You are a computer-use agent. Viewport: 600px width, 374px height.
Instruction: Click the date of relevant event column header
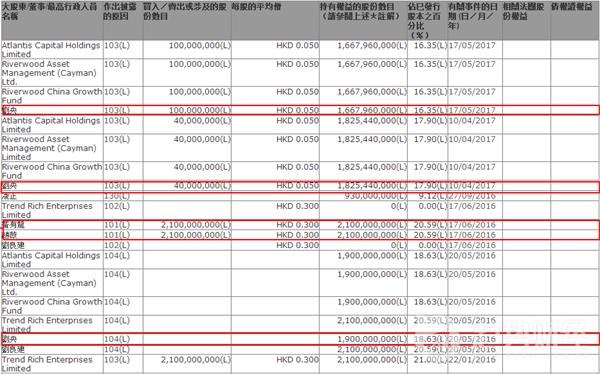tap(473, 16)
